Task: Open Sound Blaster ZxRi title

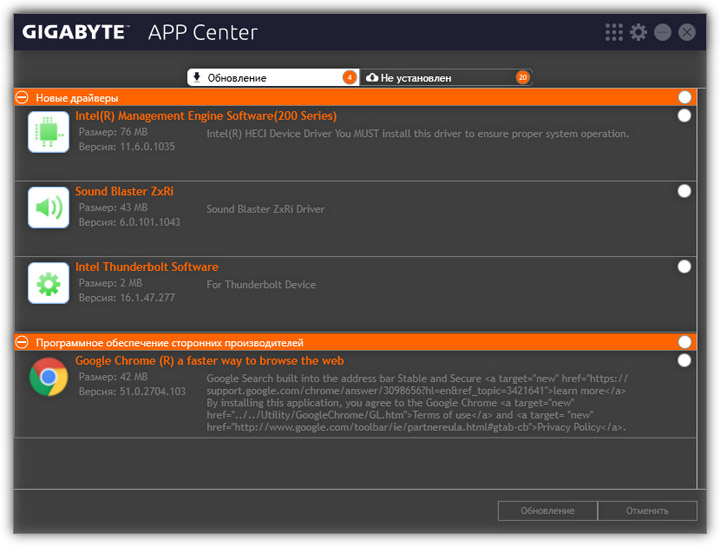Action: pos(124,191)
